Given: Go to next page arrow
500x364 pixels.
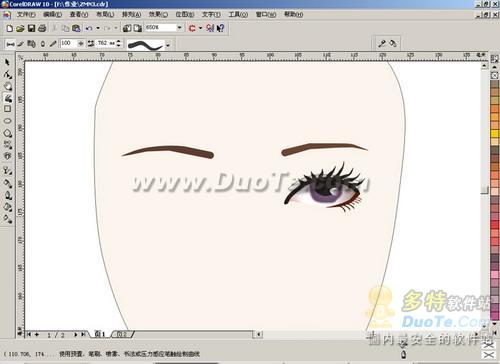Looking at the screenshot, I should (76, 334).
